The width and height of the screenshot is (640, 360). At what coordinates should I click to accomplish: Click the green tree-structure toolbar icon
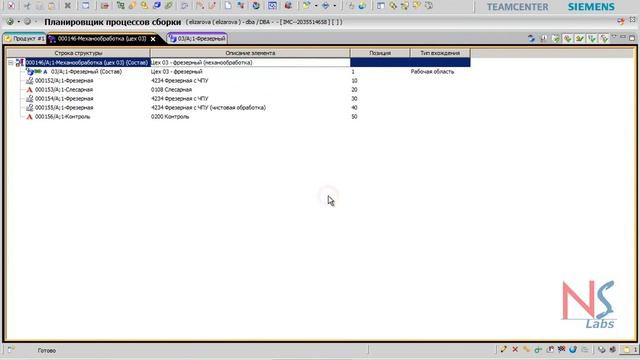pos(120,6)
